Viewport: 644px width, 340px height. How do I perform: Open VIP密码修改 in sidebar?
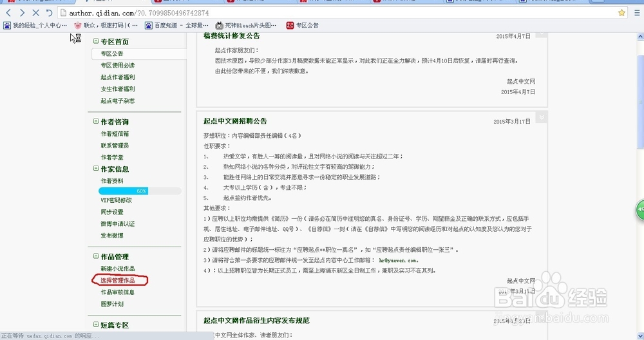click(116, 200)
